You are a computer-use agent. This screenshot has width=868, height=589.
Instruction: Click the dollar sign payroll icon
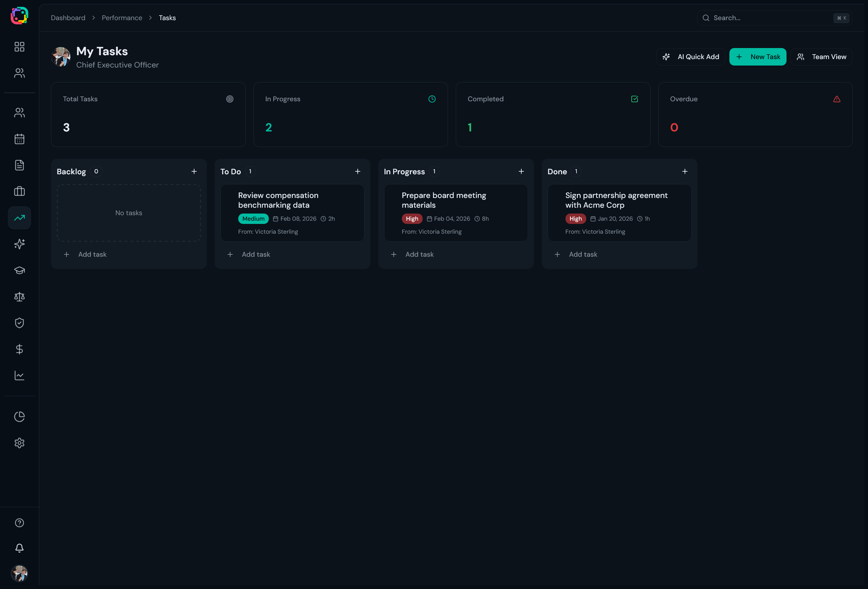coord(19,349)
